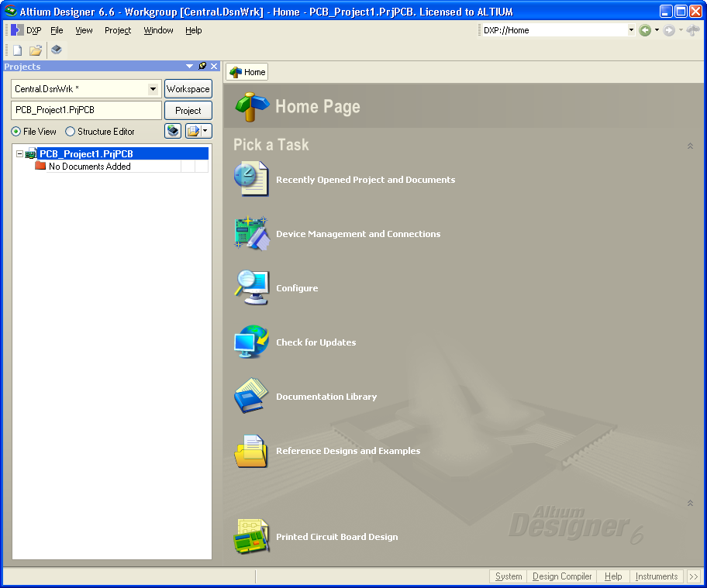Click the New document toolbar icon
This screenshot has height=588, width=707.
point(16,49)
